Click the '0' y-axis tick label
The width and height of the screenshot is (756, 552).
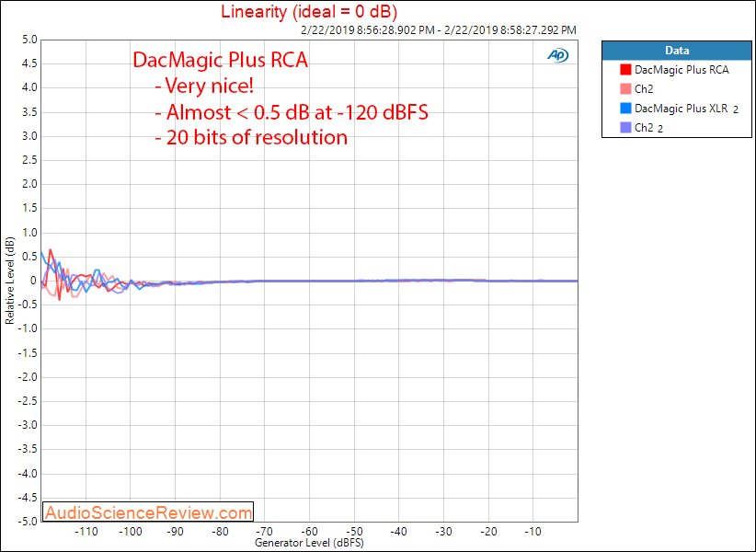pyautogui.click(x=33, y=281)
